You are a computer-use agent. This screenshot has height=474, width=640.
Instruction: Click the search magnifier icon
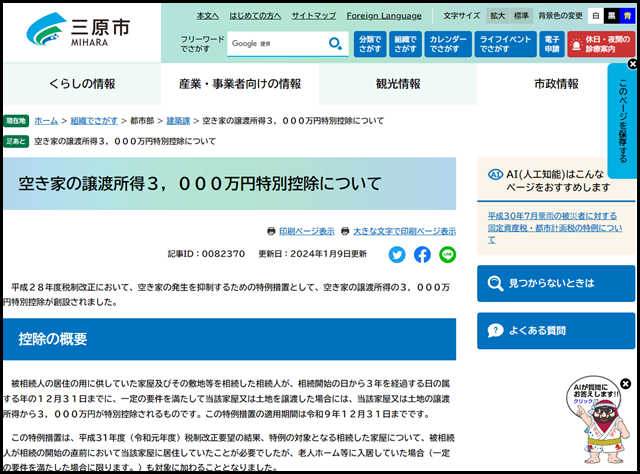335,43
